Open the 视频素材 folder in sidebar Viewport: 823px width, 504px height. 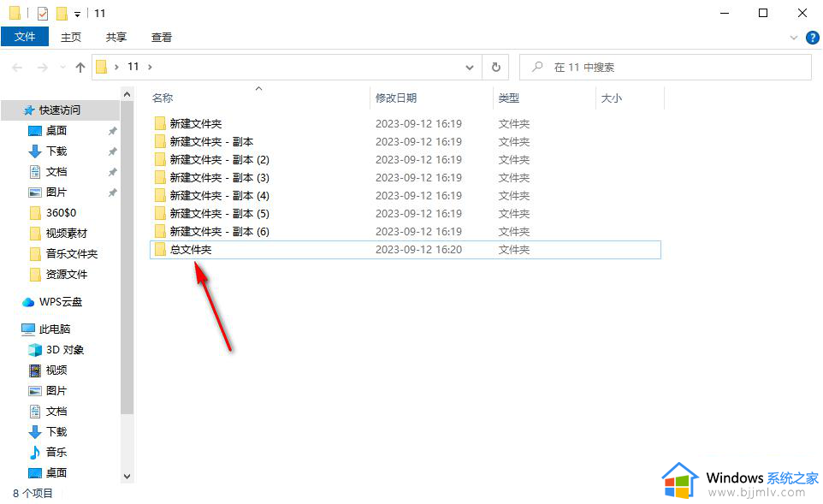[x=66, y=233]
